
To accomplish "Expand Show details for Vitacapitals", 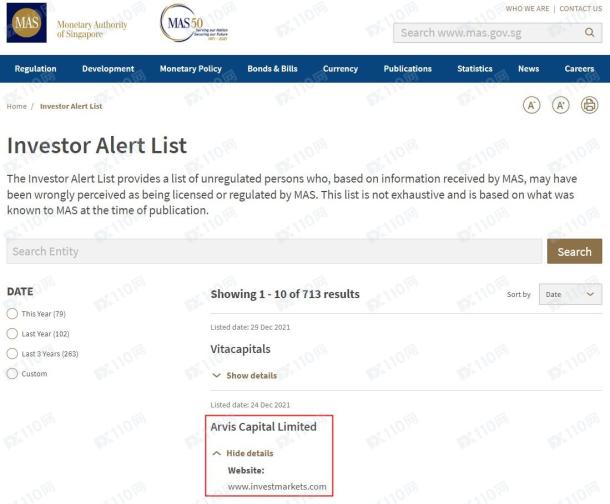I will 245,376.
